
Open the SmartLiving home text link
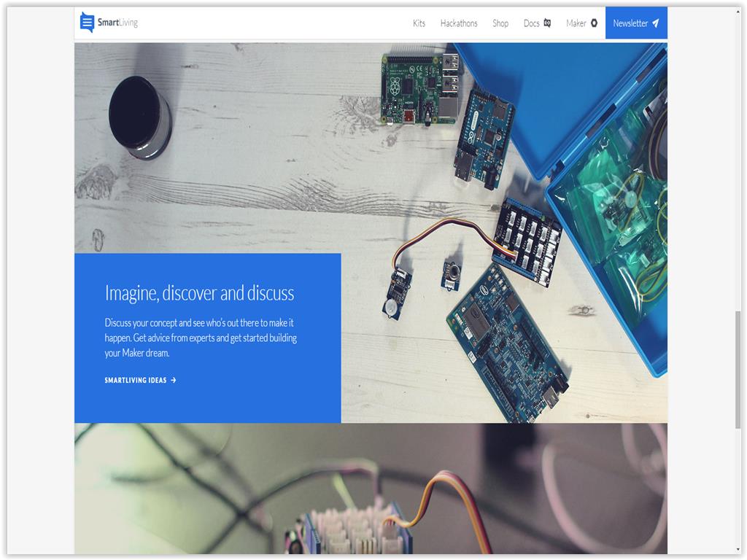pyautogui.click(x=117, y=23)
